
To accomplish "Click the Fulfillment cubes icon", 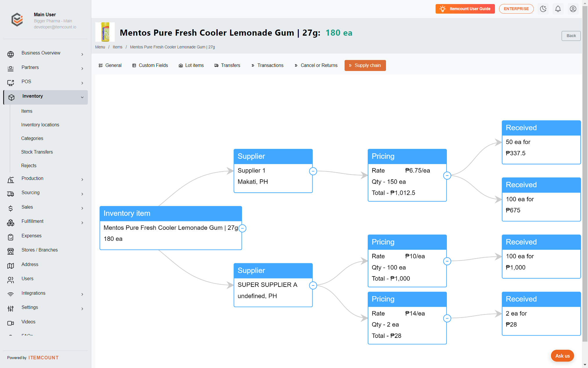I will (11, 223).
